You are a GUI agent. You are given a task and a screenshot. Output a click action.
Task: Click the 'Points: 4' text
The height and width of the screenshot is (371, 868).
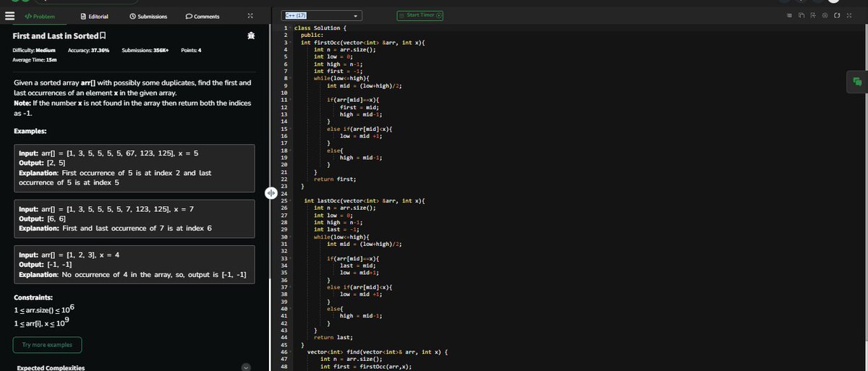191,50
